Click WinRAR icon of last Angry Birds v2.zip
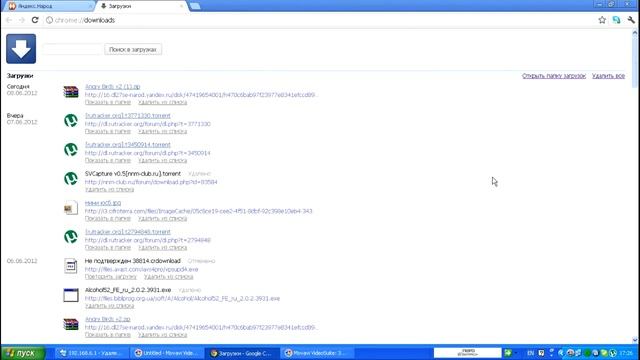Screen dimensions: 640x360 [71, 324]
